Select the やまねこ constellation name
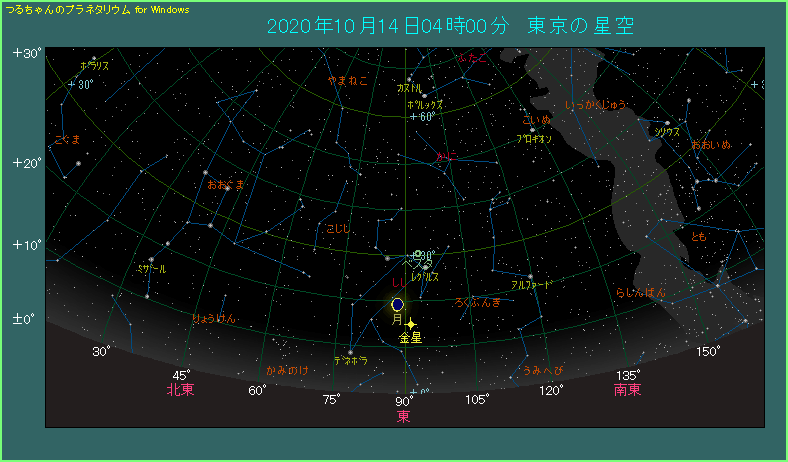The image size is (788, 462). pos(348,79)
